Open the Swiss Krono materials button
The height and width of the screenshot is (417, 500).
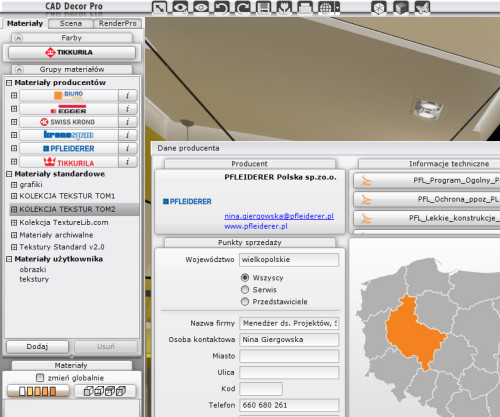pos(69,122)
